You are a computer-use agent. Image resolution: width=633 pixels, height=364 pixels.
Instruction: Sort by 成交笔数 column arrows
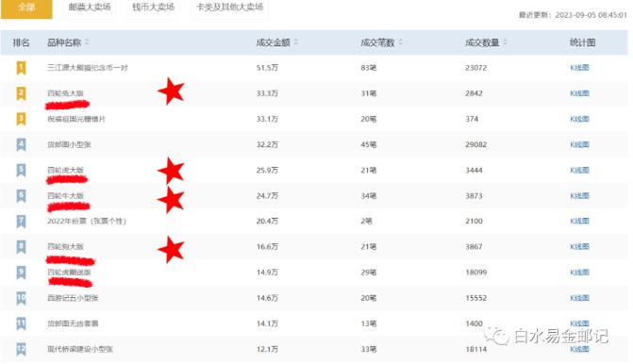coord(401,42)
